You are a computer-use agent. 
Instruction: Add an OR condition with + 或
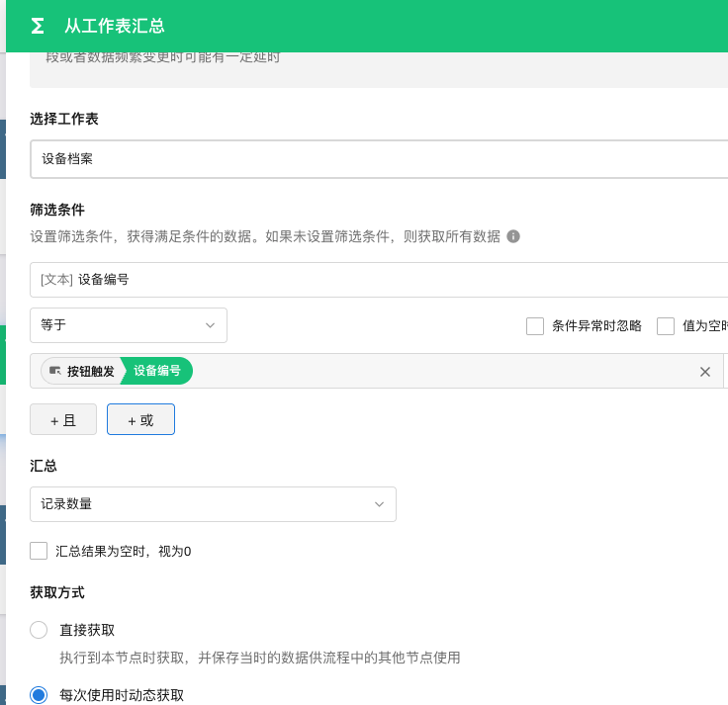click(140, 419)
